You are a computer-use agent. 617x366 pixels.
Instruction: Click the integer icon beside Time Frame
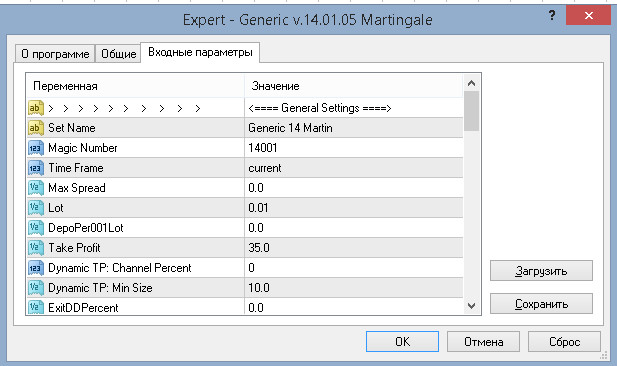pyautogui.click(x=35, y=168)
